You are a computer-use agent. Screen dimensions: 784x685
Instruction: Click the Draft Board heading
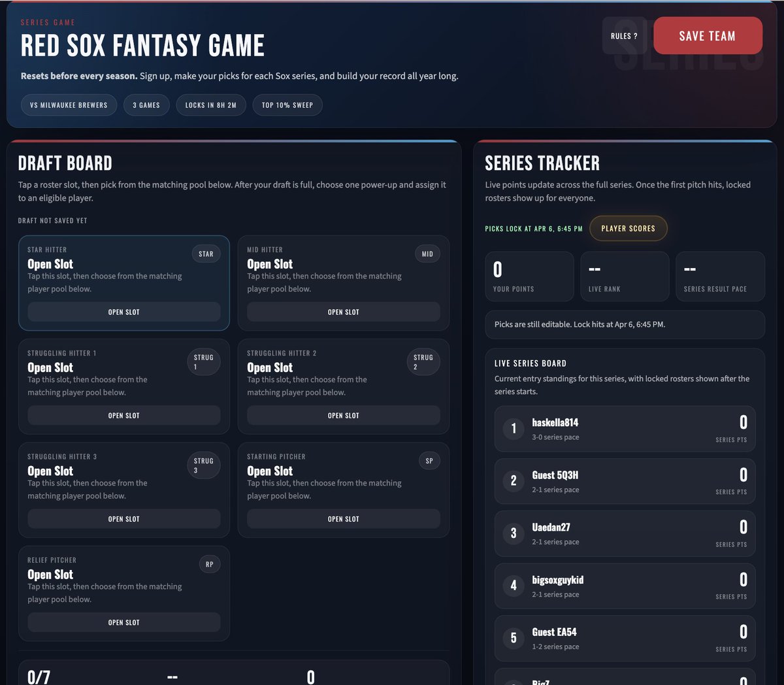(65, 163)
